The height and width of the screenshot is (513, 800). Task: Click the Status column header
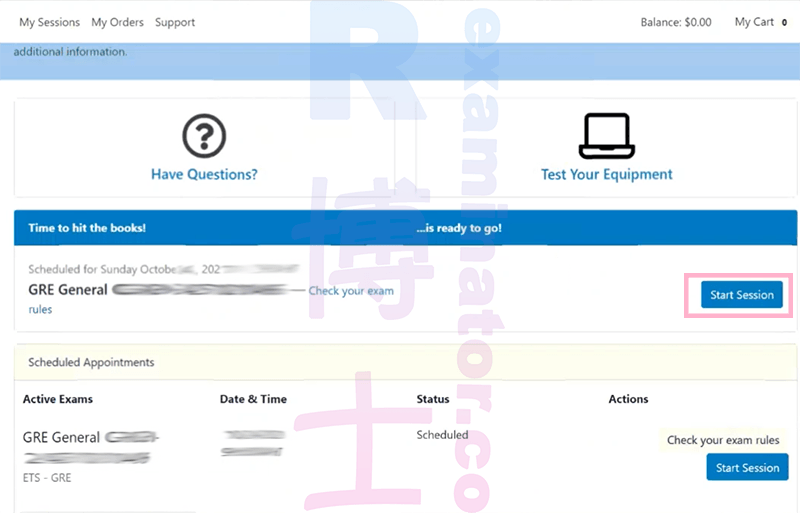433,399
